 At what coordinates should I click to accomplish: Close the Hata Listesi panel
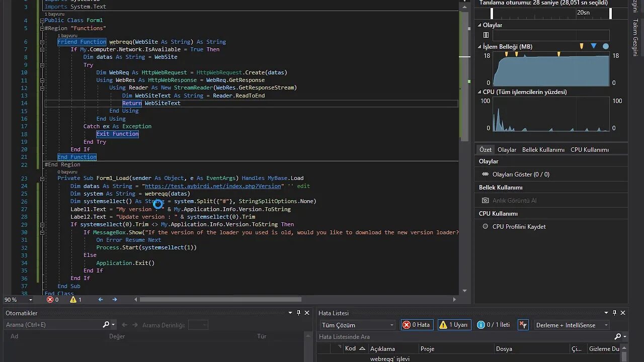click(623, 313)
